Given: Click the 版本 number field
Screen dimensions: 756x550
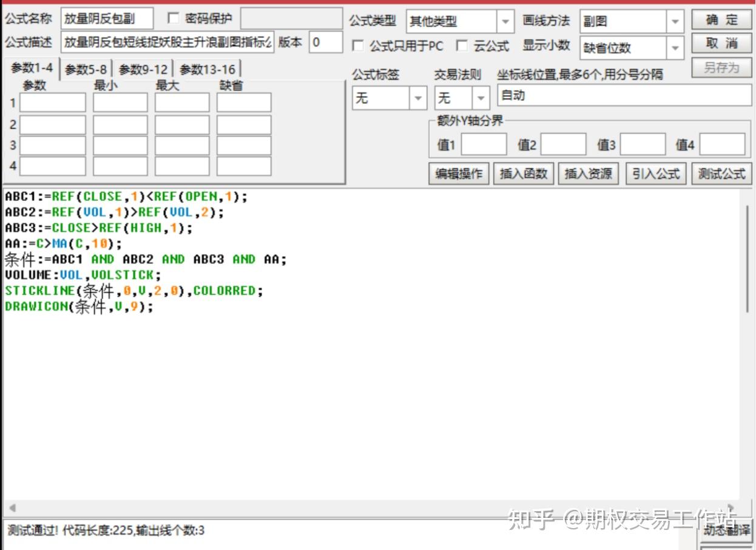Looking at the screenshot, I should click(326, 42).
